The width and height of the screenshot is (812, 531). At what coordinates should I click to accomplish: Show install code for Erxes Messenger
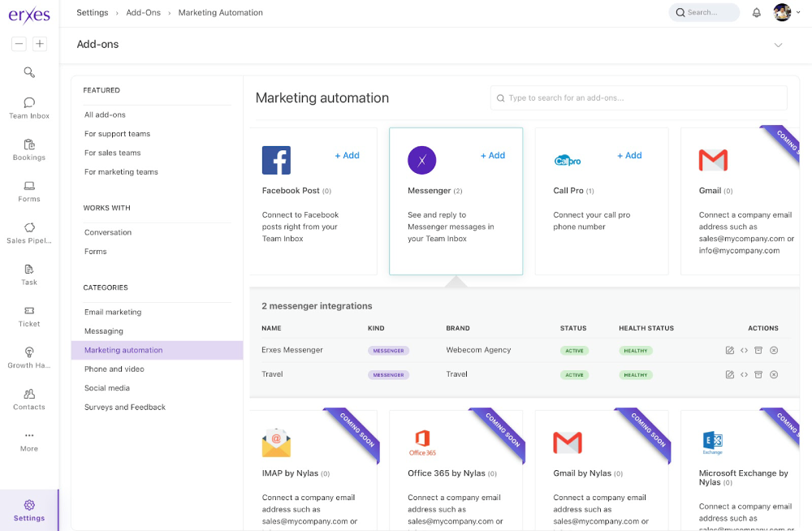pos(744,350)
